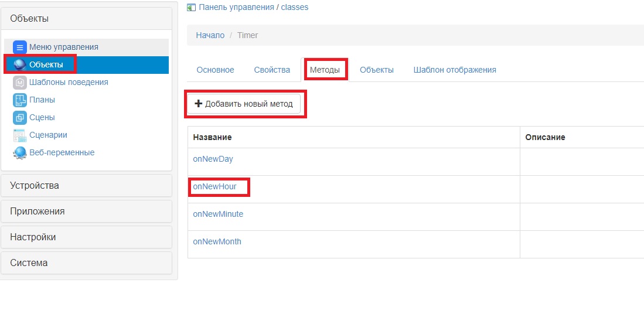Click the Веб-переменные gear-globe icon
Image resolution: width=644 pixels, height=310 pixels.
click(20, 153)
